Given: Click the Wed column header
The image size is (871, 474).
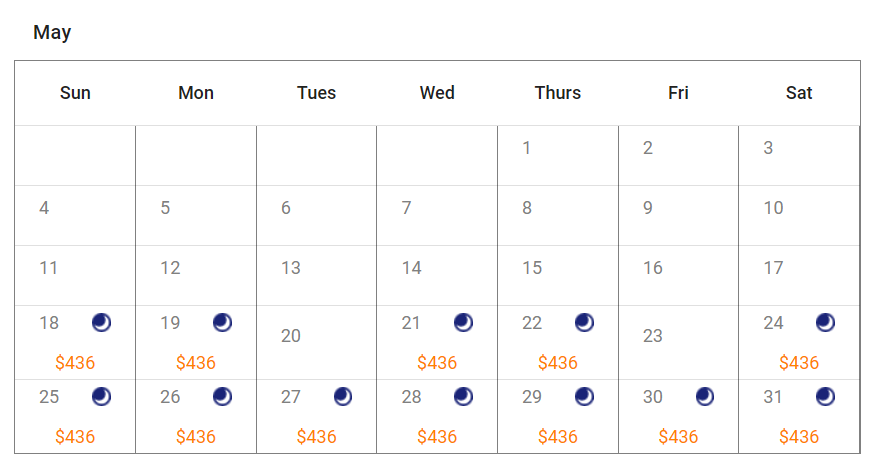Looking at the screenshot, I should click(437, 93).
